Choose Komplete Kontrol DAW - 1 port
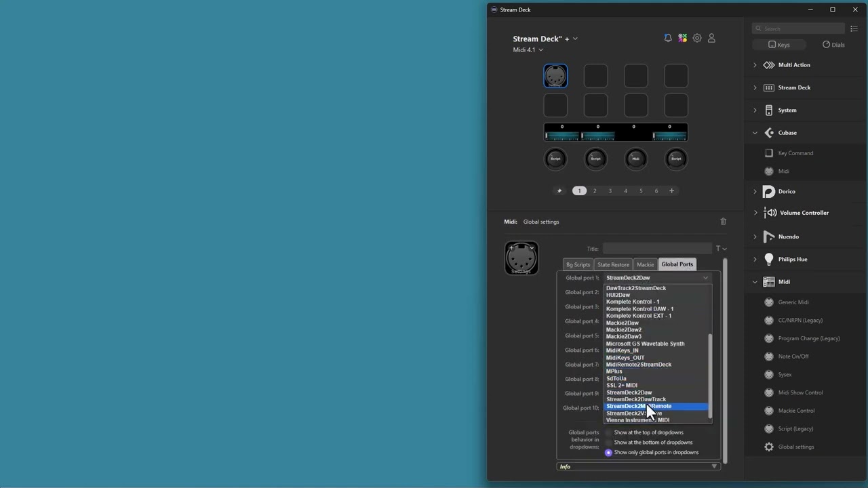 click(x=639, y=309)
